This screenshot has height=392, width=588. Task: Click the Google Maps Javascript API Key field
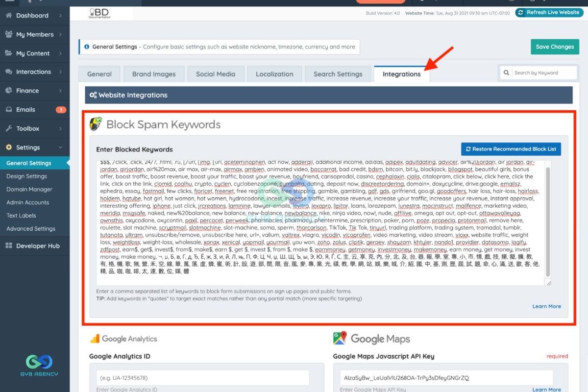tap(446, 378)
